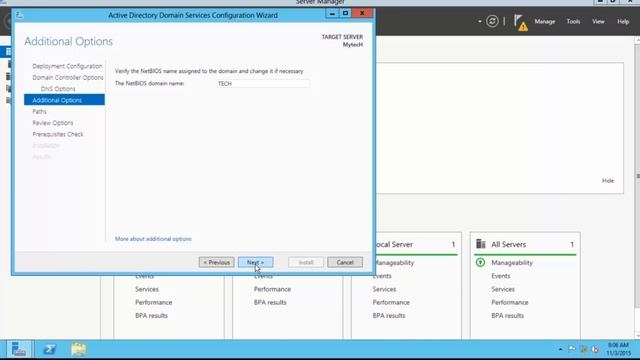This screenshot has height=360, width=640.
Task: Open Services in the All Servers tile
Action: click(503, 289)
